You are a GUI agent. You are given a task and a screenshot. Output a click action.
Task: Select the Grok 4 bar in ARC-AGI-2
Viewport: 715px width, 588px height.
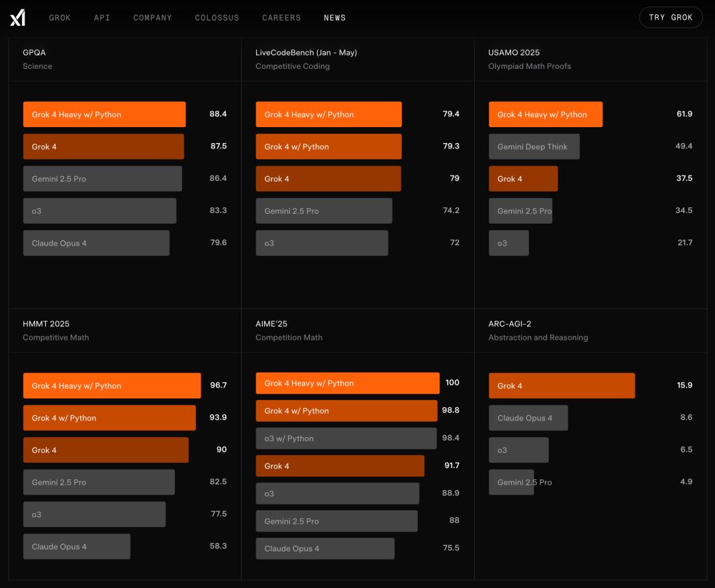pos(562,386)
